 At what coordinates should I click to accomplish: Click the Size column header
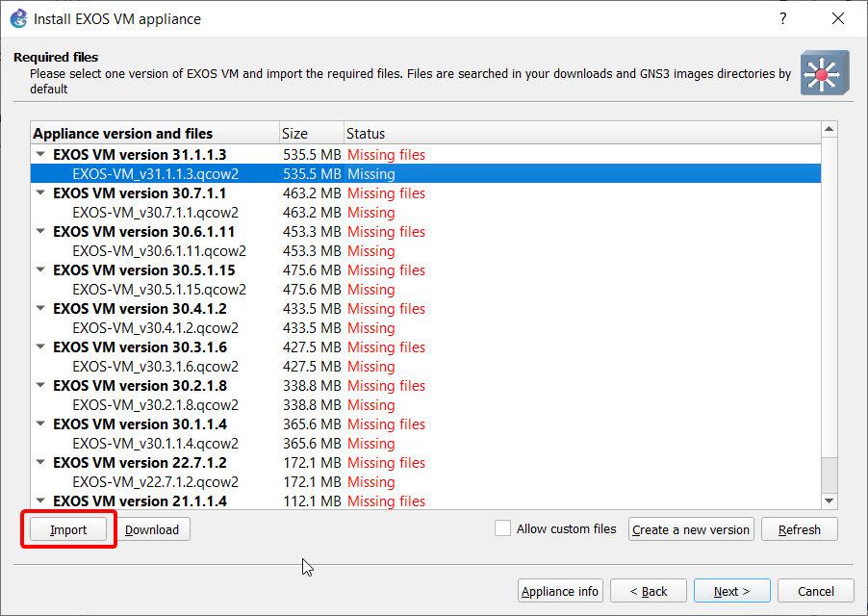click(x=312, y=134)
